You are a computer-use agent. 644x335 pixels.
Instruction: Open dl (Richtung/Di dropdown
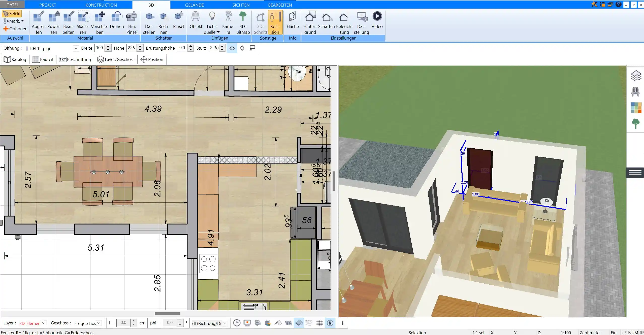click(x=224, y=323)
